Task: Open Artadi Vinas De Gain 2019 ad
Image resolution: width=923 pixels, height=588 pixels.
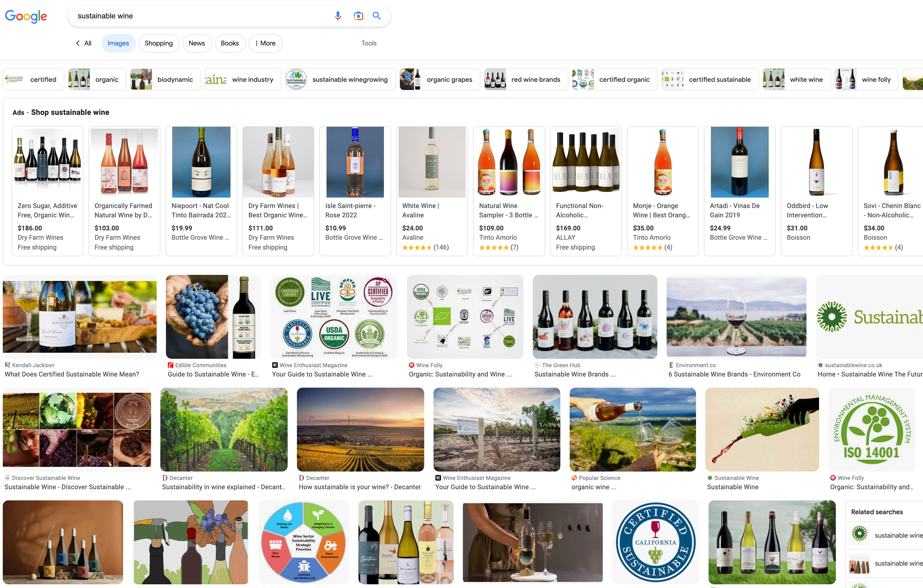Action: pyautogui.click(x=739, y=191)
